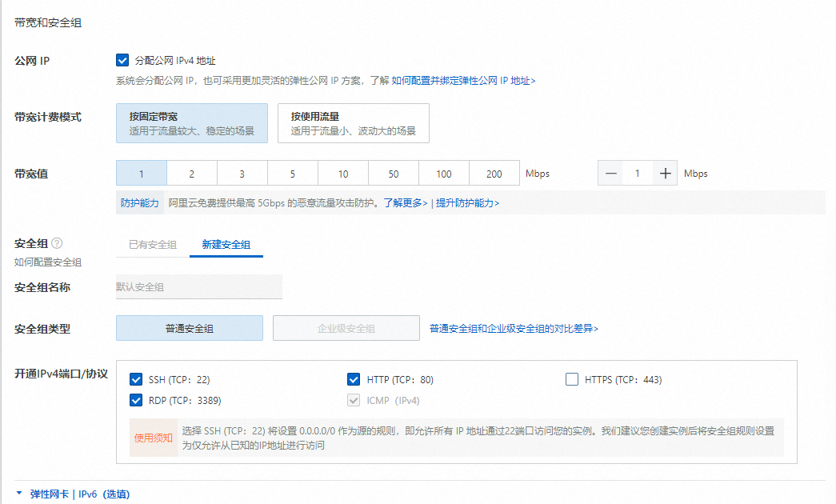Switch to the 已有安全组 tab

153,245
